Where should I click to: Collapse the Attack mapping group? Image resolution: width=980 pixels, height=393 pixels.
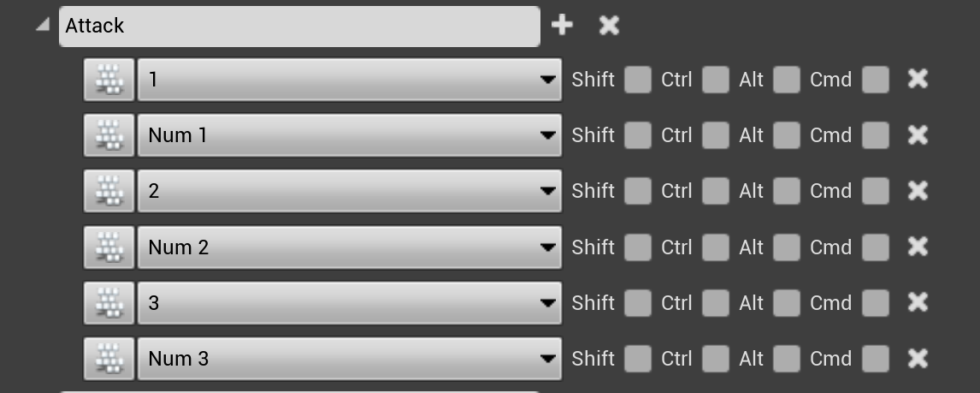[x=42, y=26]
